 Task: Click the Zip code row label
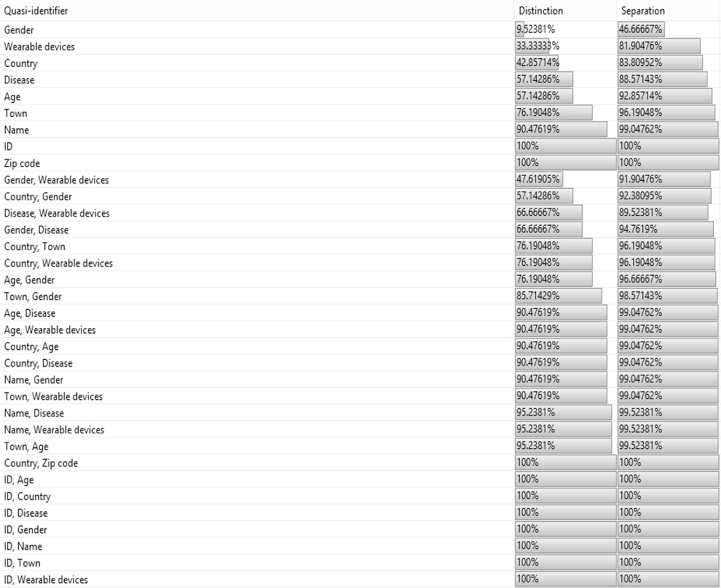(22, 164)
